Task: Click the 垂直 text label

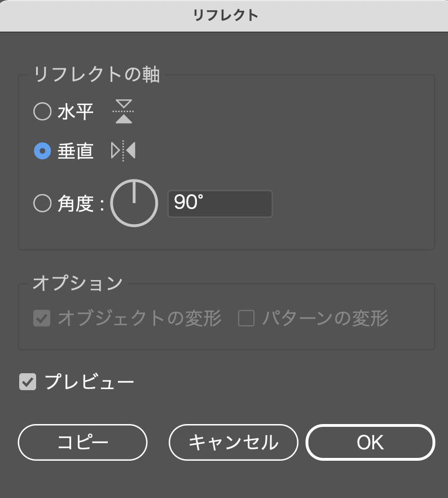Action: pos(76,151)
